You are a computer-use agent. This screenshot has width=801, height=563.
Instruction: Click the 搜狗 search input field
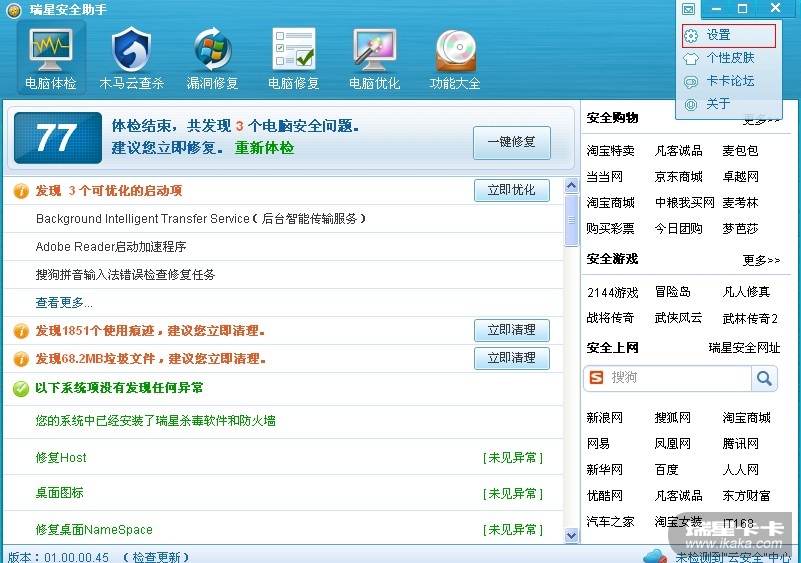[679, 378]
